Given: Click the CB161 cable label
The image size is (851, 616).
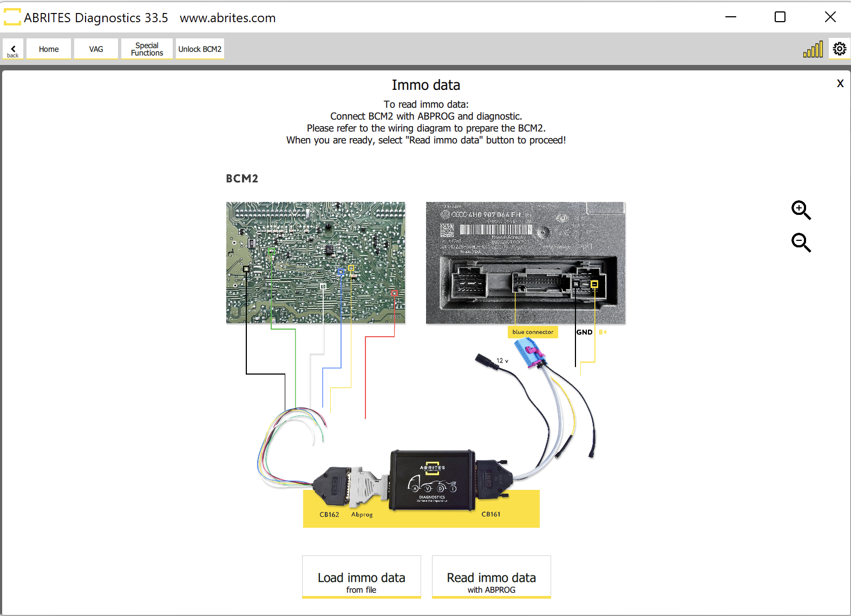Looking at the screenshot, I should (491, 514).
